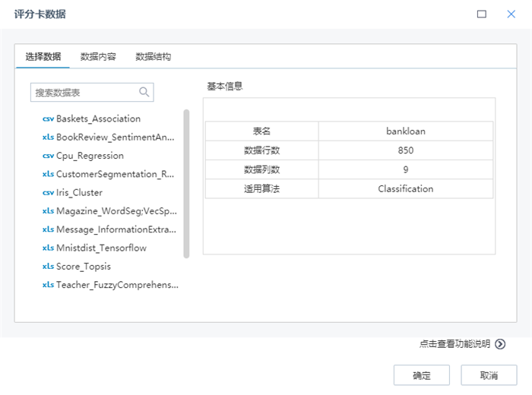
Task: Select Magazine_WordSeg;VecSp... table
Action: [x=116, y=211]
